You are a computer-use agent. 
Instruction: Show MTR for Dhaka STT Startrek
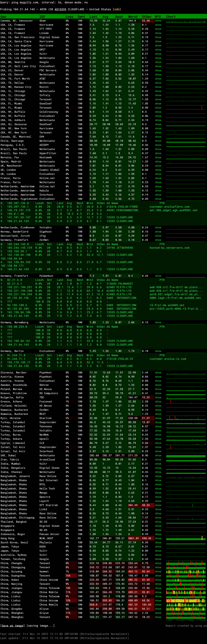pos(158,505)
